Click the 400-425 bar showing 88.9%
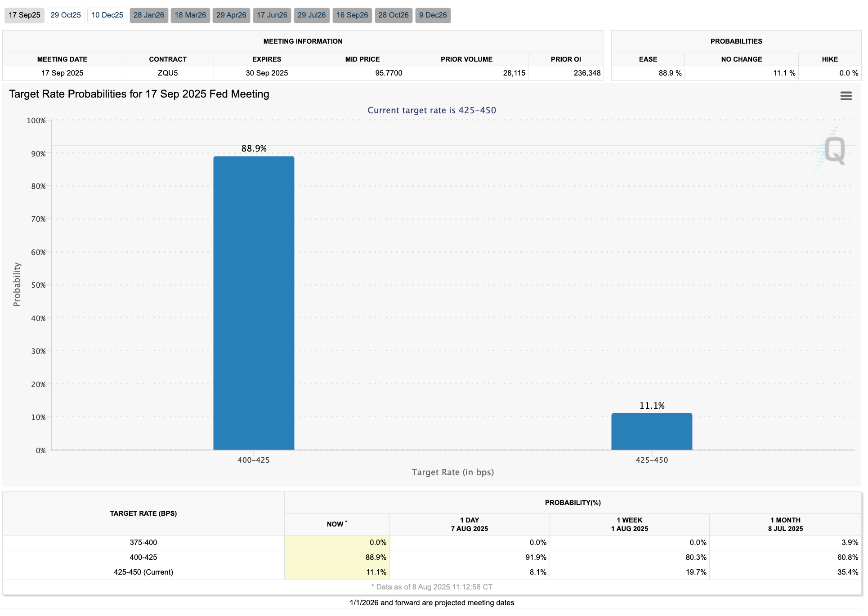The image size is (868, 616). click(254, 302)
